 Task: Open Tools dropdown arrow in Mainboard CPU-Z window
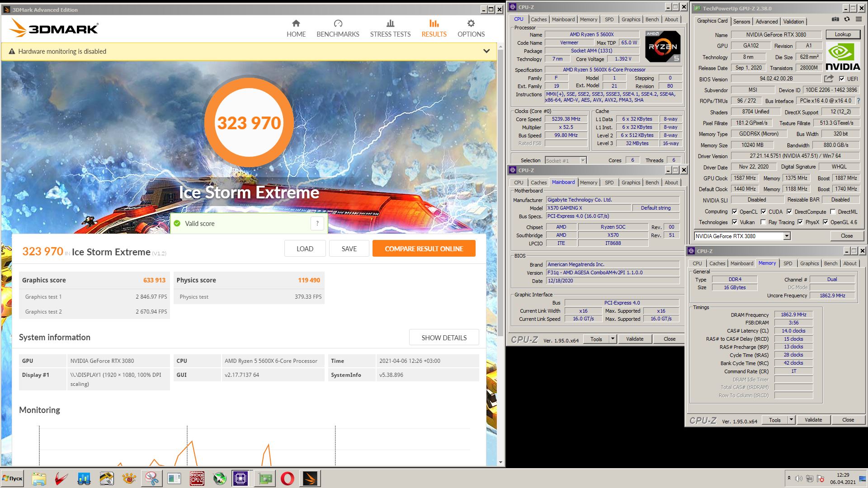click(613, 339)
